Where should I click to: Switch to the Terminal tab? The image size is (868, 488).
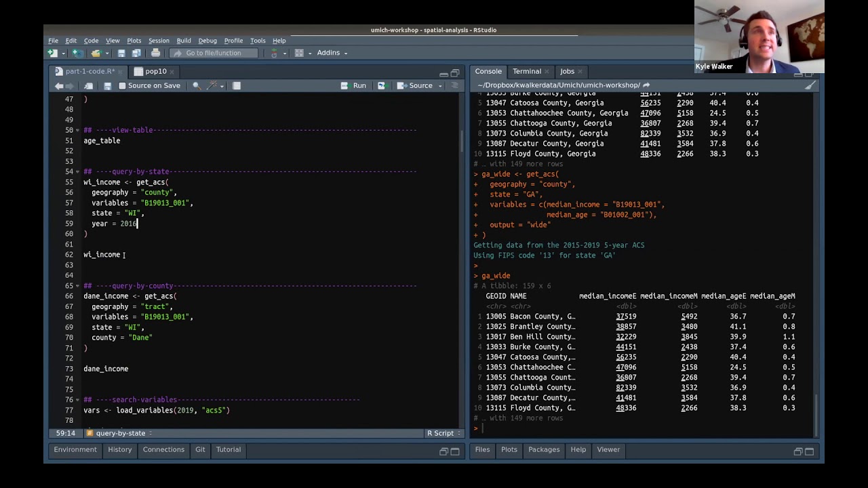tap(527, 71)
